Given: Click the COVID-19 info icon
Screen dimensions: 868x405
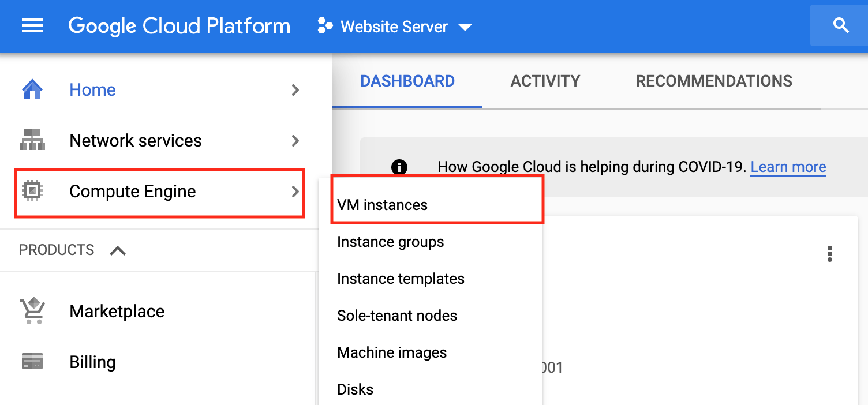Looking at the screenshot, I should tap(399, 167).
